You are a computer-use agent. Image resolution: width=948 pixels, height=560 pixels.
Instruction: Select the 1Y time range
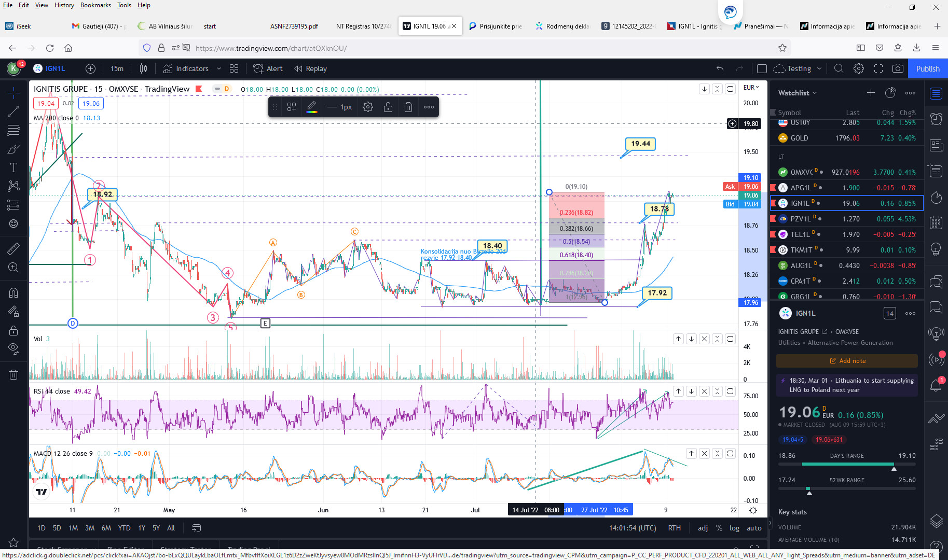tap(142, 528)
